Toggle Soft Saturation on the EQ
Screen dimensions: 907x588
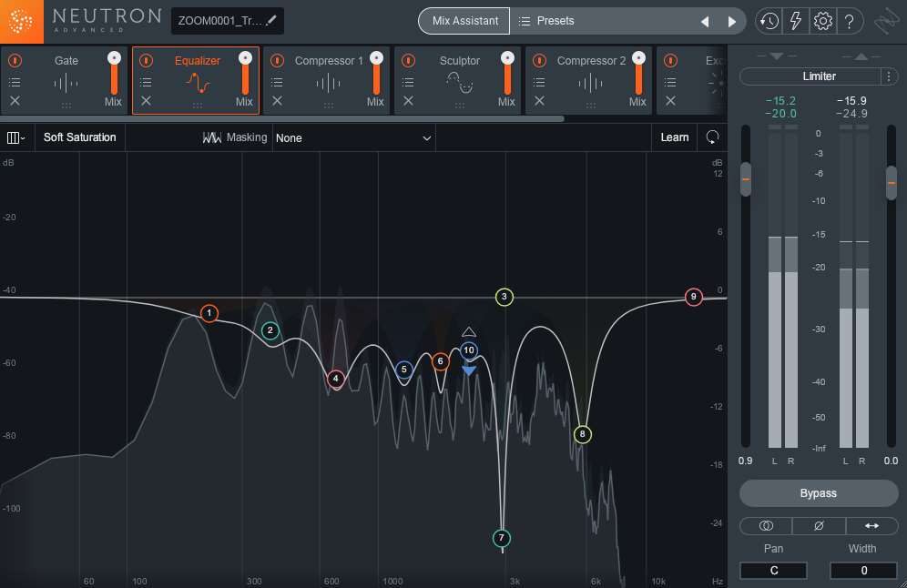80,137
